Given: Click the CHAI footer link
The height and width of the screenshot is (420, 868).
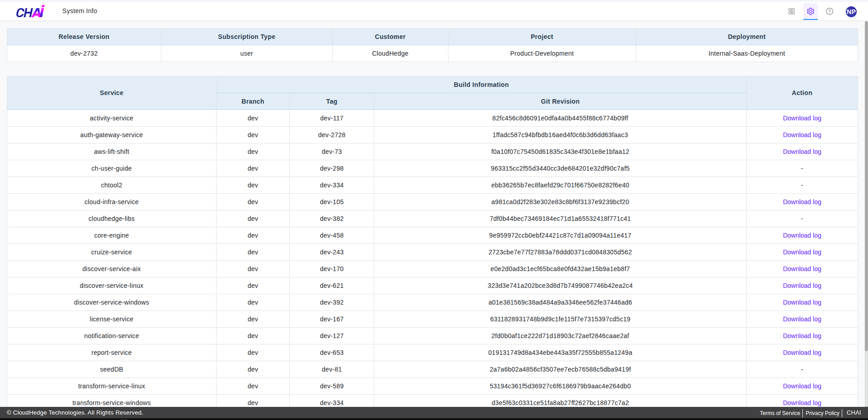Looking at the screenshot, I should tap(854, 413).
